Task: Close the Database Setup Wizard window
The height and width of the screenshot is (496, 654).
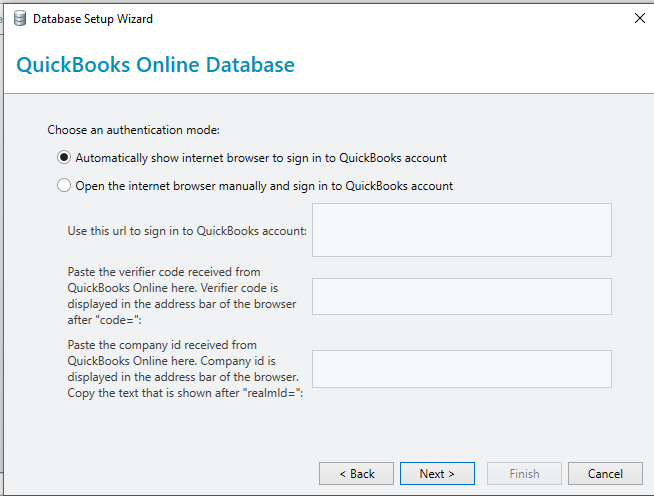Action: coord(639,18)
